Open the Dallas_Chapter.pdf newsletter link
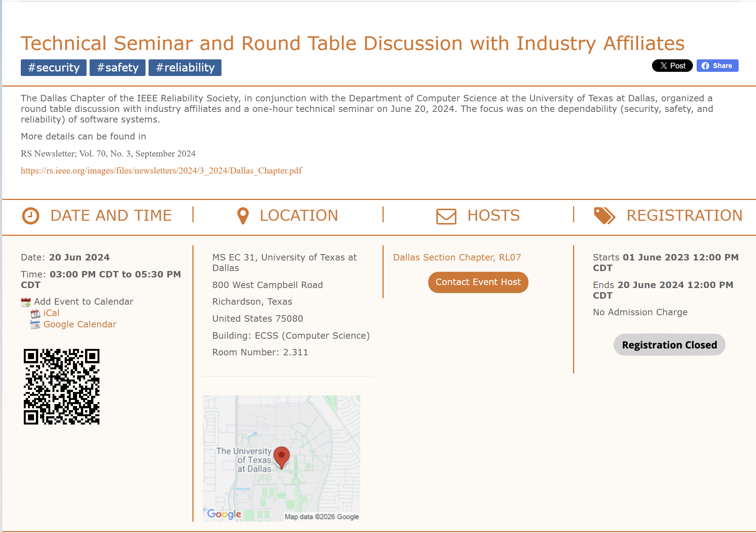 coord(161,170)
